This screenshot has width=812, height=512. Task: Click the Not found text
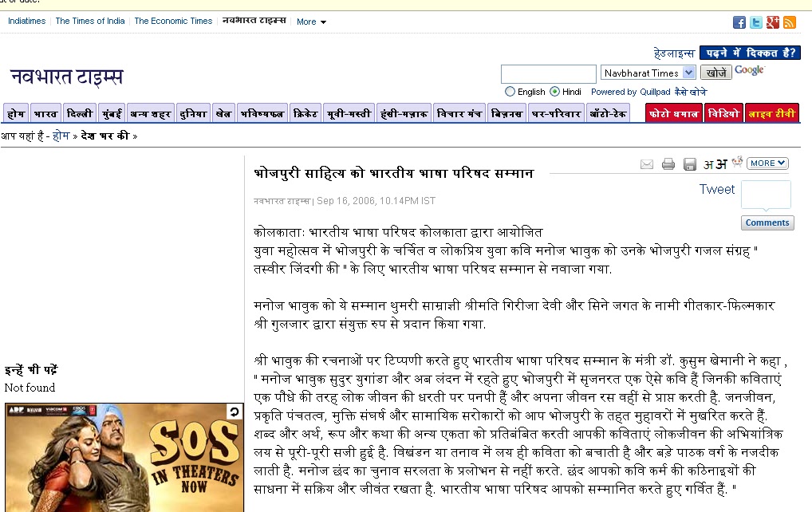[30, 388]
